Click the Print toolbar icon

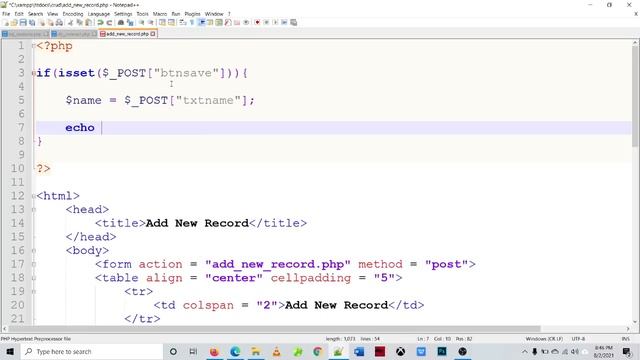pos(60,22)
